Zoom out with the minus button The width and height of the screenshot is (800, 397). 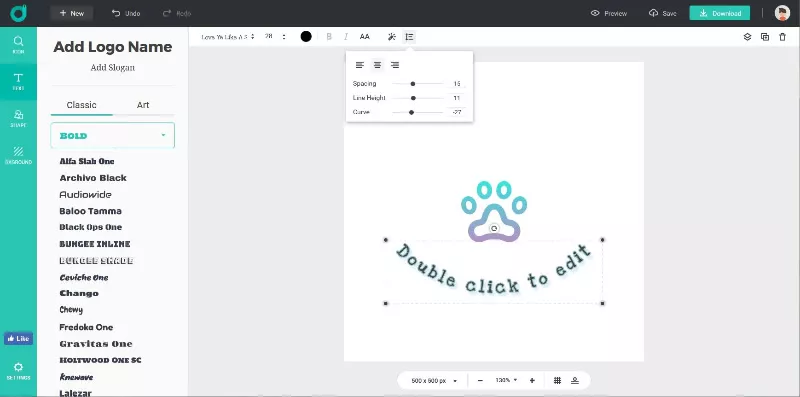[x=480, y=381]
